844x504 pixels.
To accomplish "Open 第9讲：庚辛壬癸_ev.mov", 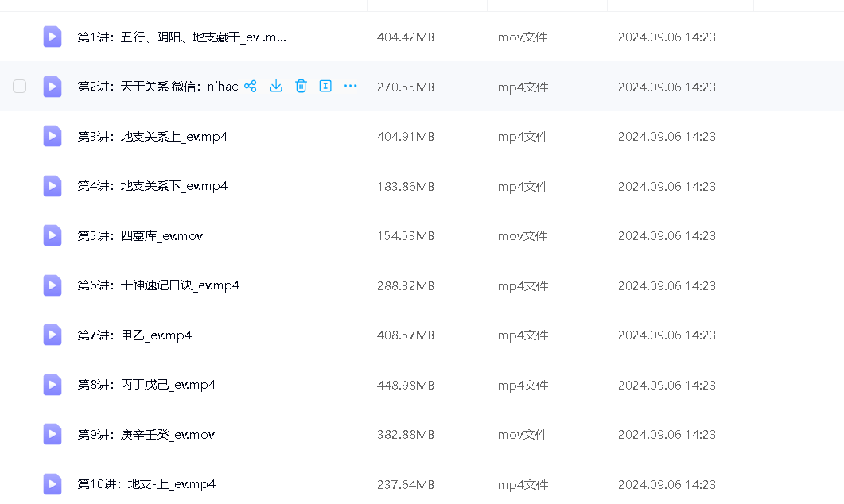I will point(146,435).
